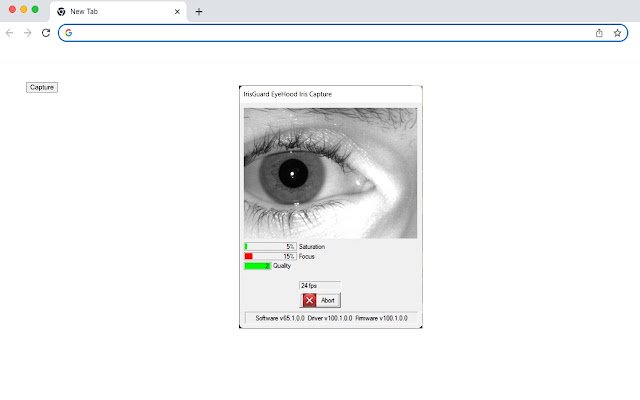
Task: Open the share icon in address bar
Action: 599,33
